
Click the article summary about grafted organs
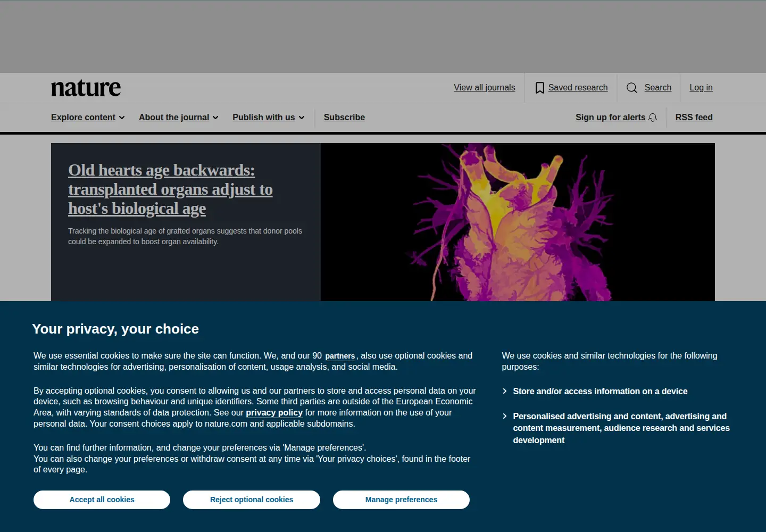pos(185,236)
